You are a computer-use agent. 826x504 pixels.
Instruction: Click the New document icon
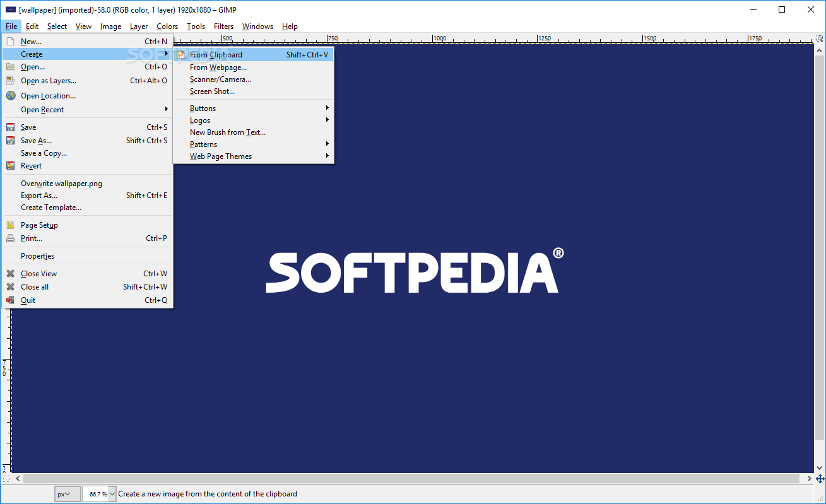tap(9, 40)
